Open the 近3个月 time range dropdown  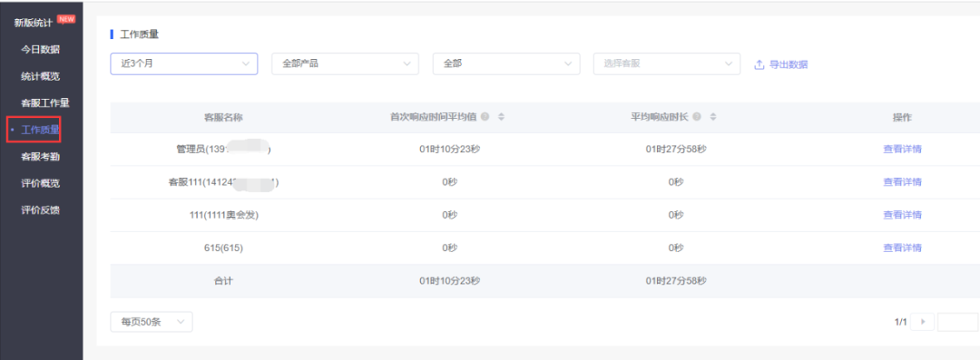tap(183, 63)
